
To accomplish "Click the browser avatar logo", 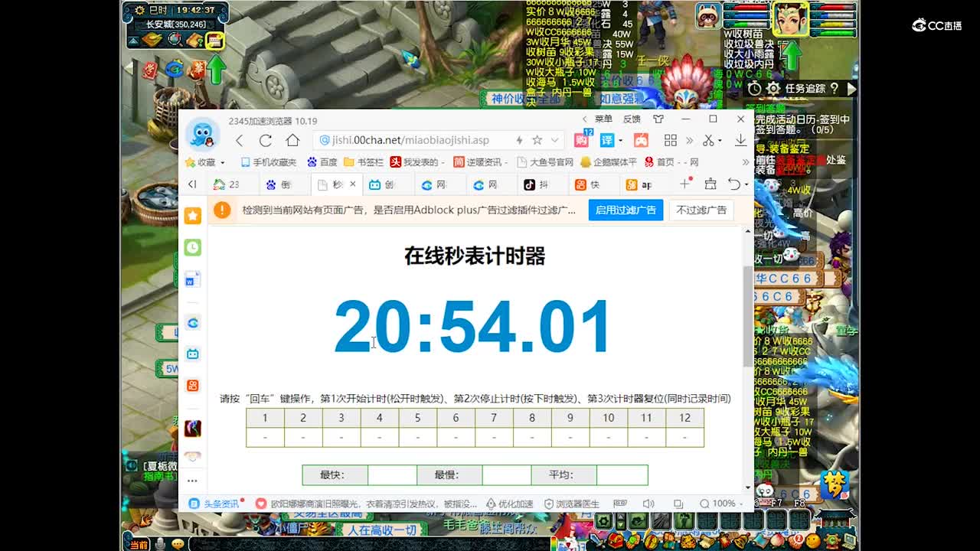I will [x=202, y=135].
